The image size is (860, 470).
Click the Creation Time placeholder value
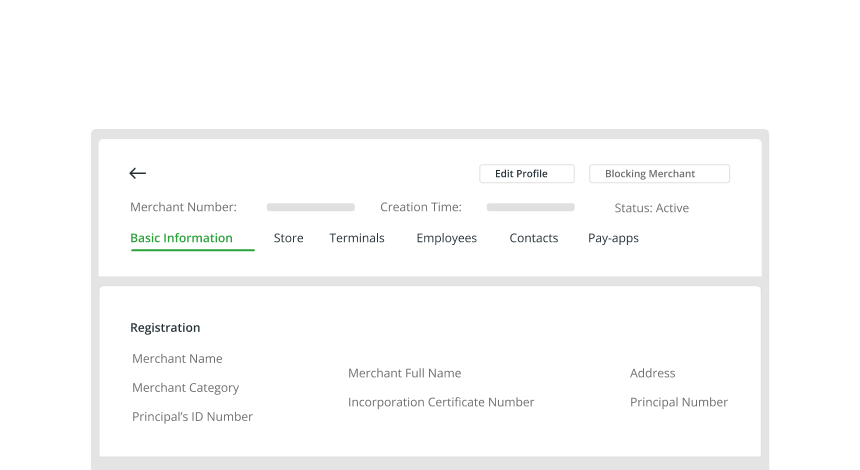tap(530, 207)
